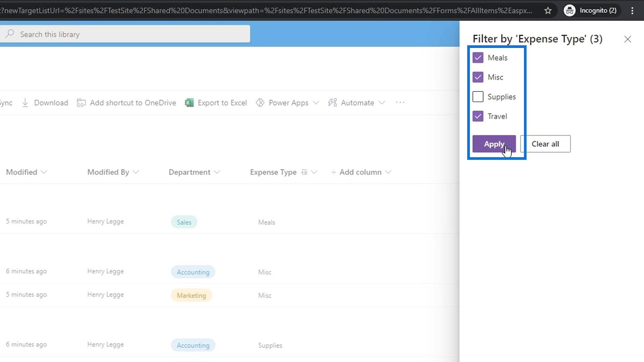Open the Chrome three-dot menu
The image size is (644, 362).
[632, 10]
